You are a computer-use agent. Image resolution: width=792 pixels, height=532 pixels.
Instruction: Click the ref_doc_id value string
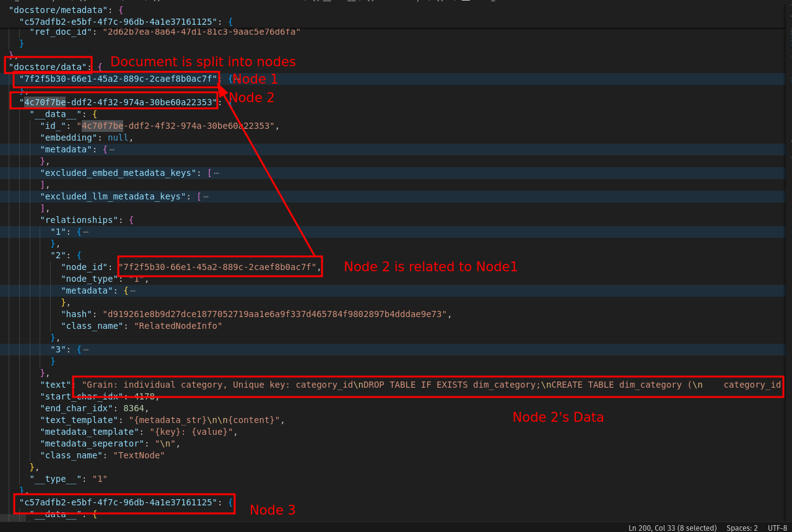click(x=201, y=31)
